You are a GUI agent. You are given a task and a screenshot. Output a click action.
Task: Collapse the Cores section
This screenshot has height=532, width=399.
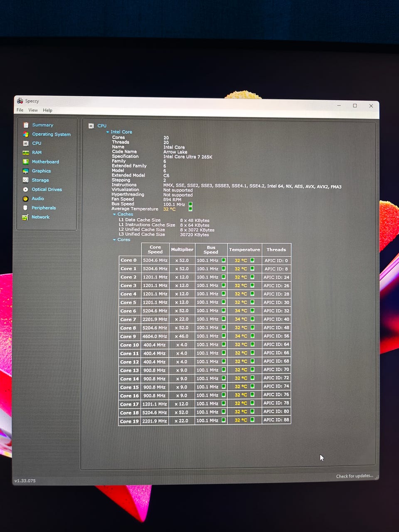tap(114, 240)
